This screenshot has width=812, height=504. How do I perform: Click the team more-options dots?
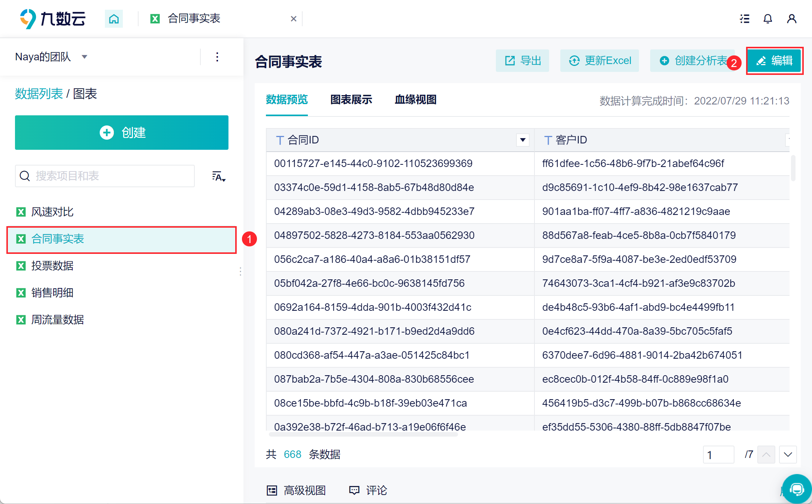pyautogui.click(x=217, y=57)
